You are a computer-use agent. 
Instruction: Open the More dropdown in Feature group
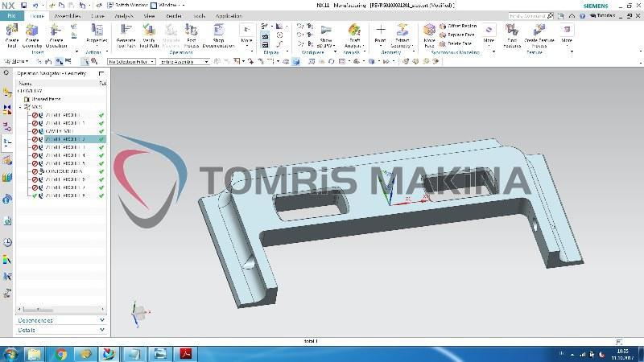click(x=567, y=35)
